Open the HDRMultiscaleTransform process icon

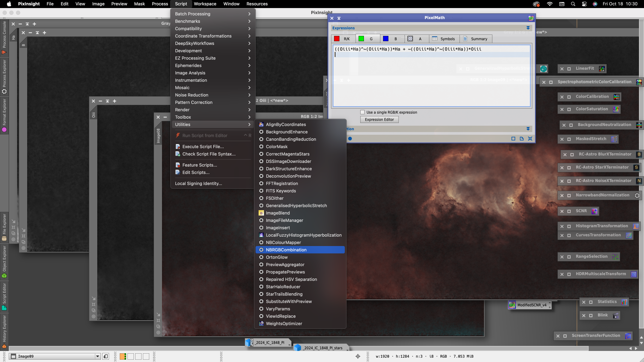634,274
